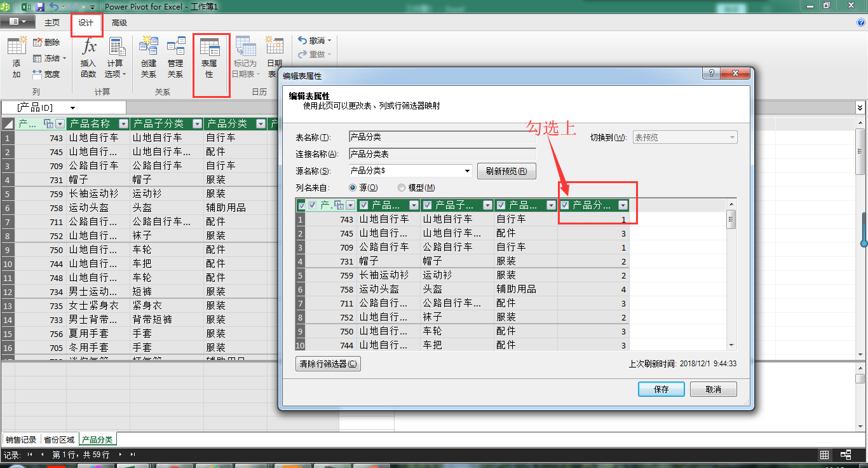Open the 切换到 表预览 combo box
The image size is (868, 468).
[685, 137]
